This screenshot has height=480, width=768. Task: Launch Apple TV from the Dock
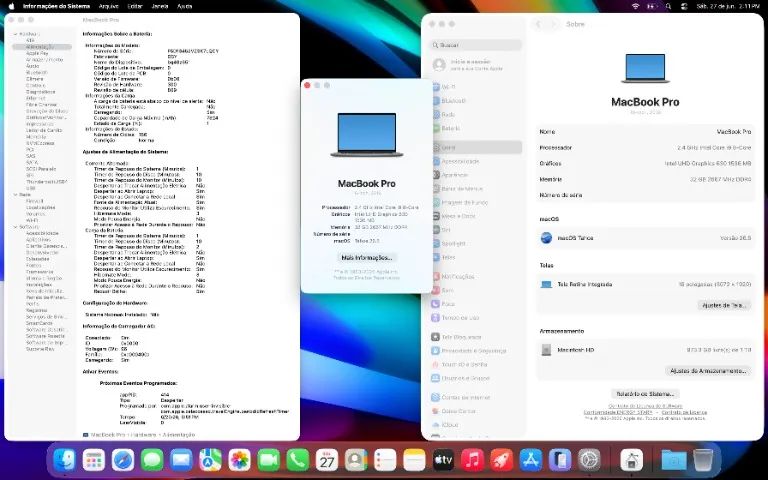coord(443,460)
